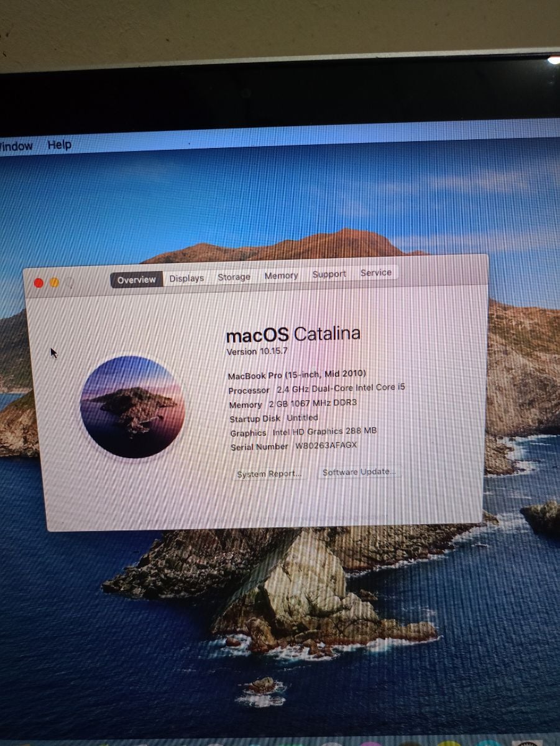Click the Processor label
Viewport: 560px width, 746px height.
pos(249,390)
